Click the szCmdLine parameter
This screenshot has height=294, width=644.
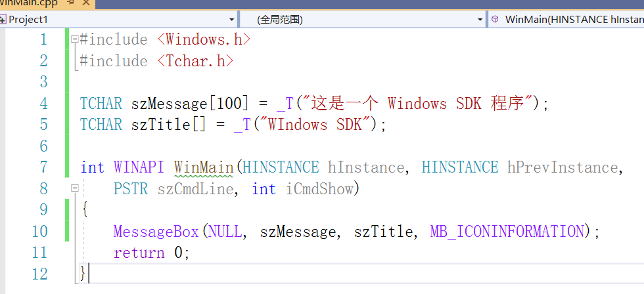[x=195, y=188]
